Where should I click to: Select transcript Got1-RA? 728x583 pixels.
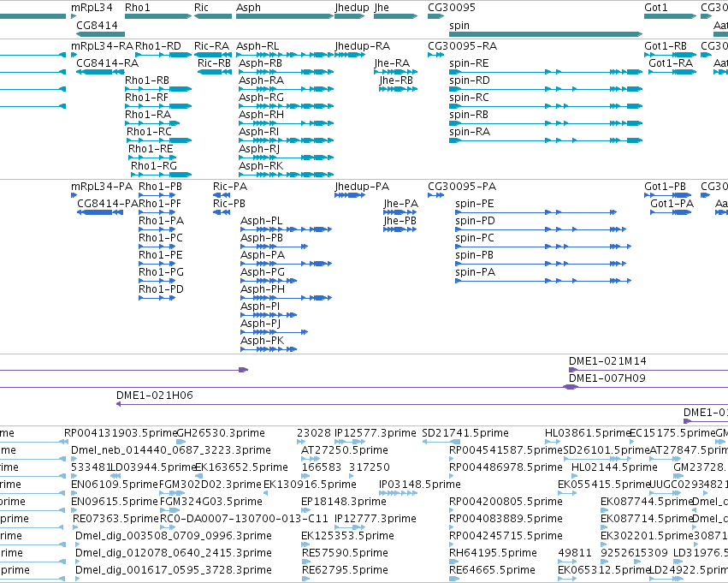[671, 63]
